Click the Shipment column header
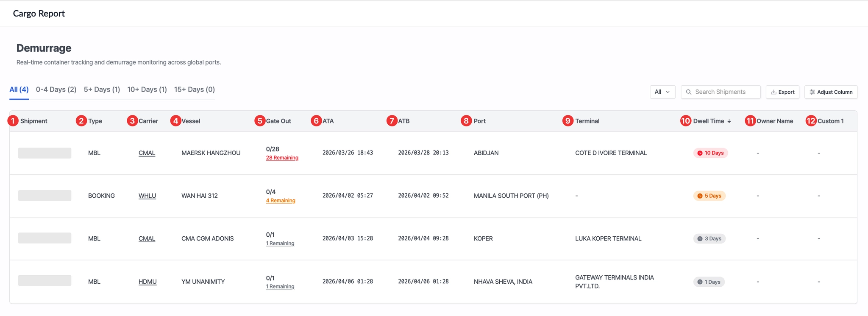 [33, 121]
